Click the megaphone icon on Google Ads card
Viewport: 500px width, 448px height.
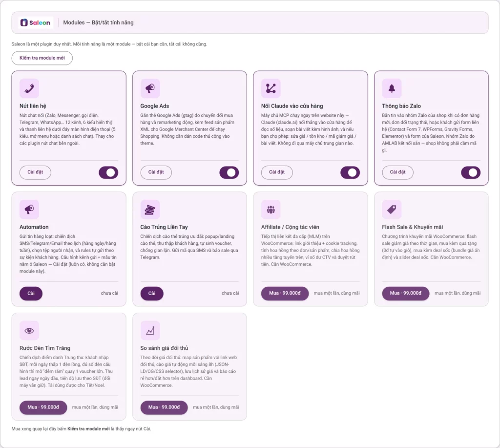[150, 88]
